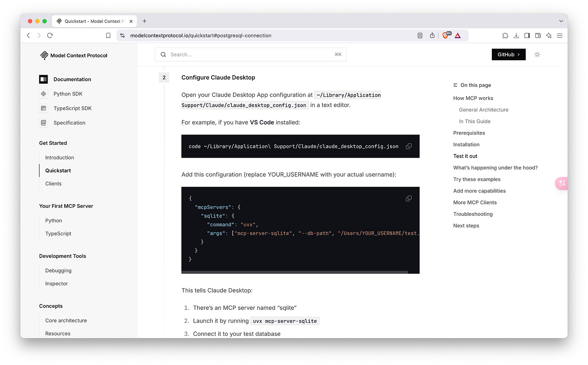588x365 pixels.
Task: Click the pink translate floating icon
Action: click(562, 184)
